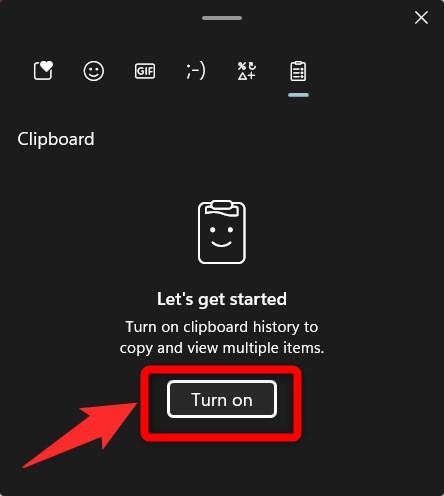This screenshot has height=496, width=444.
Task: Click the icon with % and + symbols
Action: [x=247, y=71]
